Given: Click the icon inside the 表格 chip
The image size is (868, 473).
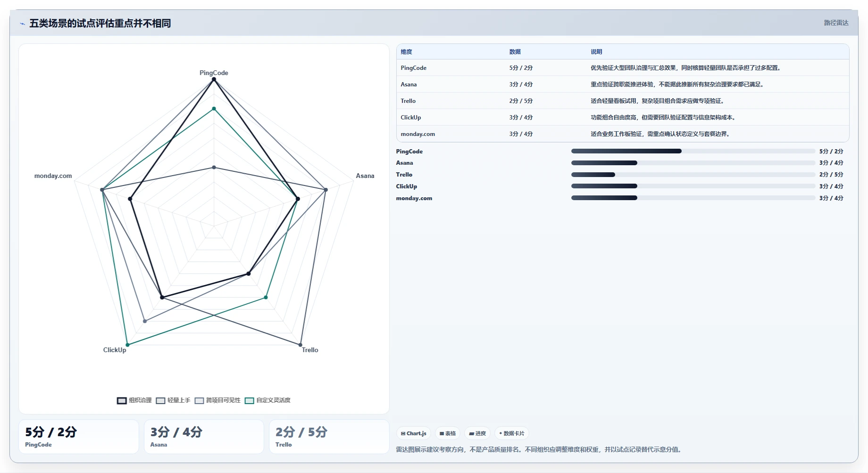Looking at the screenshot, I should pyautogui.click(x=442, y=433).
